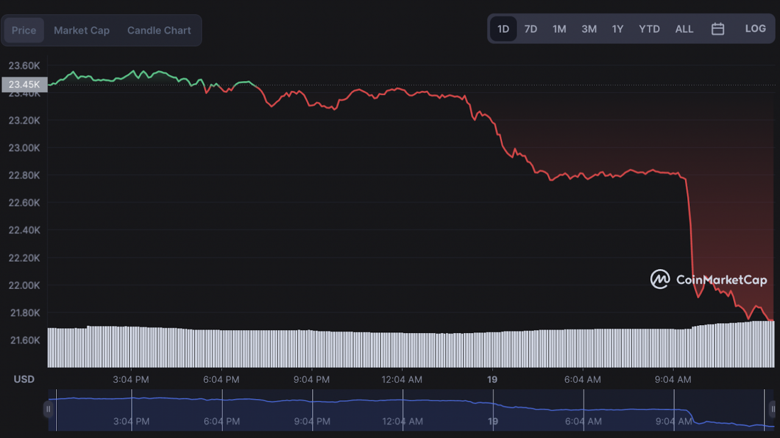The height and width of the screenshot is (438, 780).
Task: Click the left handle of range navigator
Action: point(48,409)
